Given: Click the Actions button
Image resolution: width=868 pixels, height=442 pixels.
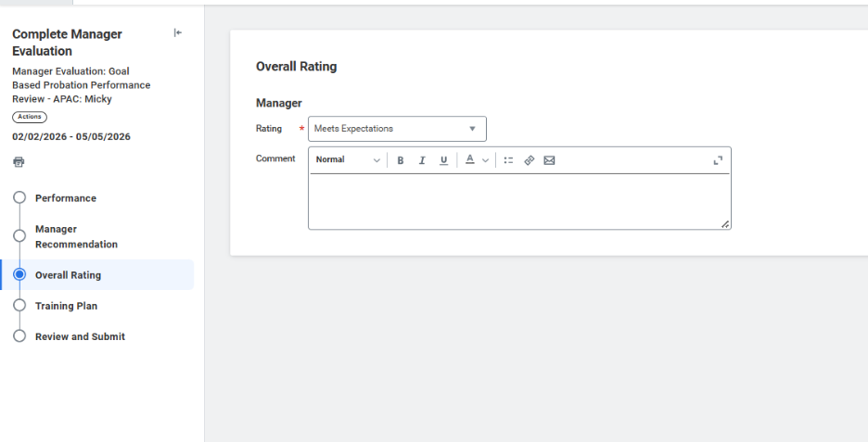Looking at the screenshot, I should [30, 117].
